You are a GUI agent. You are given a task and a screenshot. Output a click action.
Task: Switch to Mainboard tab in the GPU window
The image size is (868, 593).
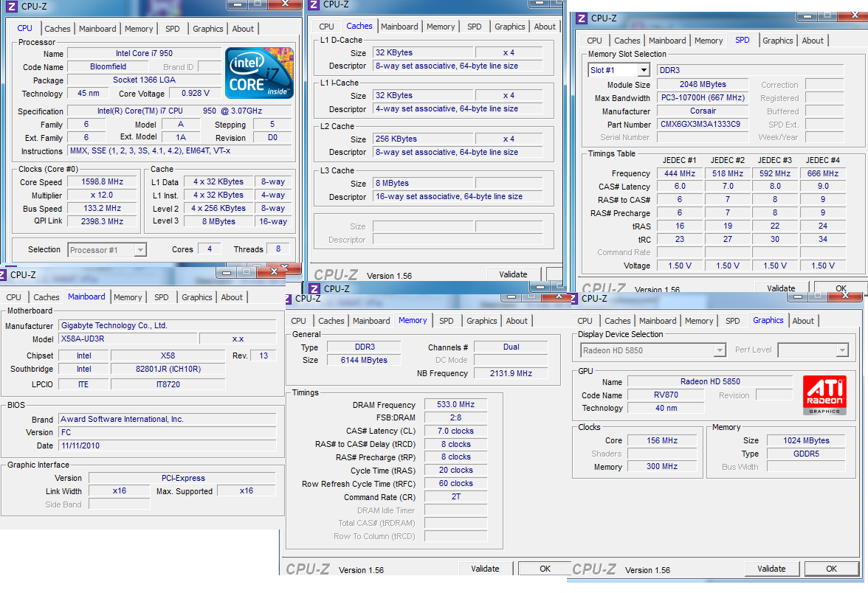tap(658, 321)
